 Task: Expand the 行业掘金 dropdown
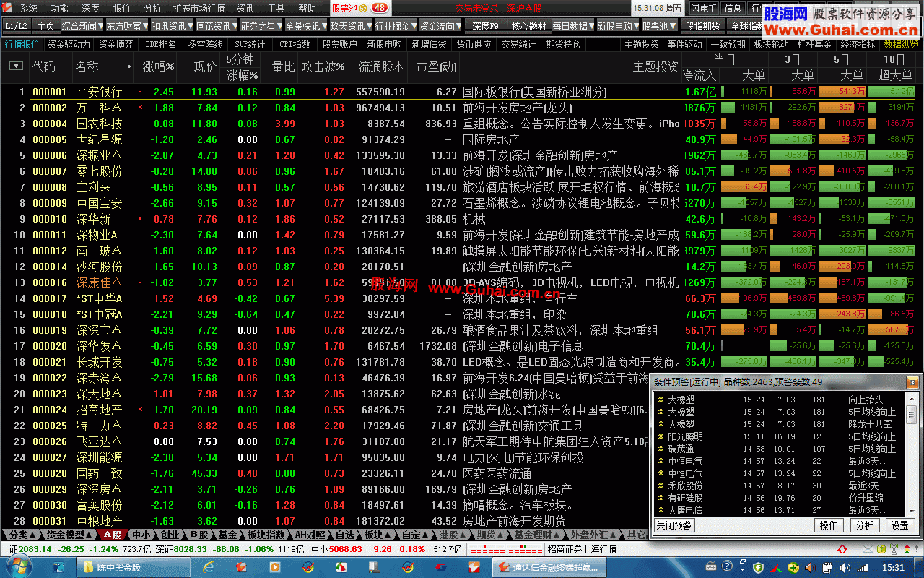point(396,26)
